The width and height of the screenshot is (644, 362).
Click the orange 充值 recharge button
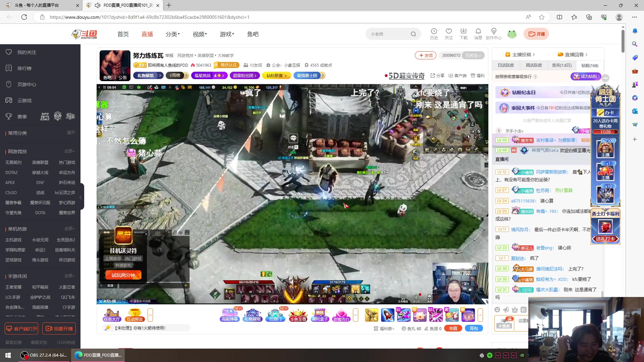click(x=453, y=328)
